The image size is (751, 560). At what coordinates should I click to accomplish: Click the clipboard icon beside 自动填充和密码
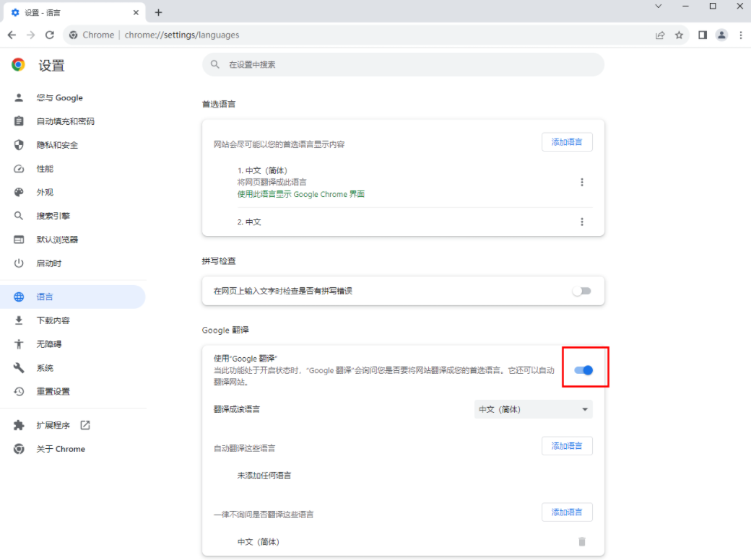pyautogui.click(x=19, y=121)
